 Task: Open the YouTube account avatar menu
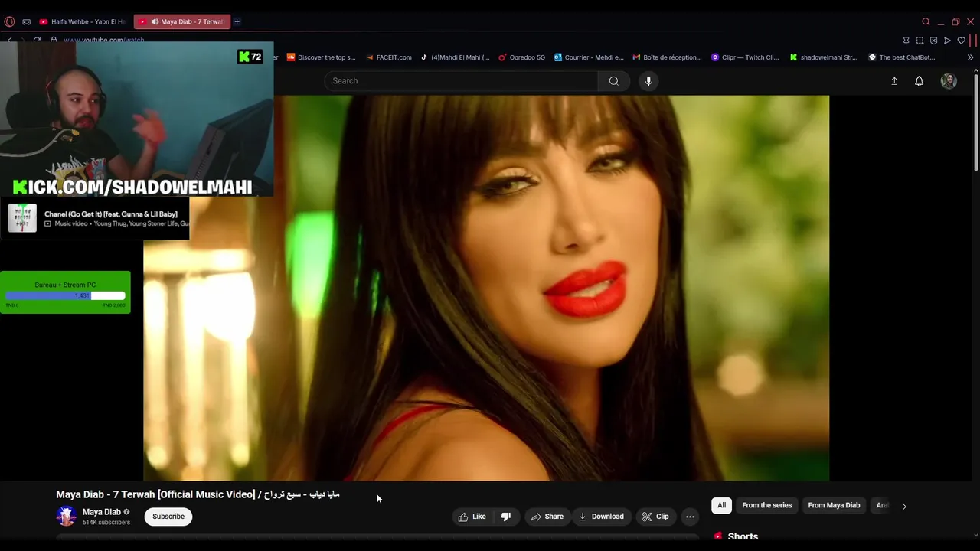click(x=949, y=81)
